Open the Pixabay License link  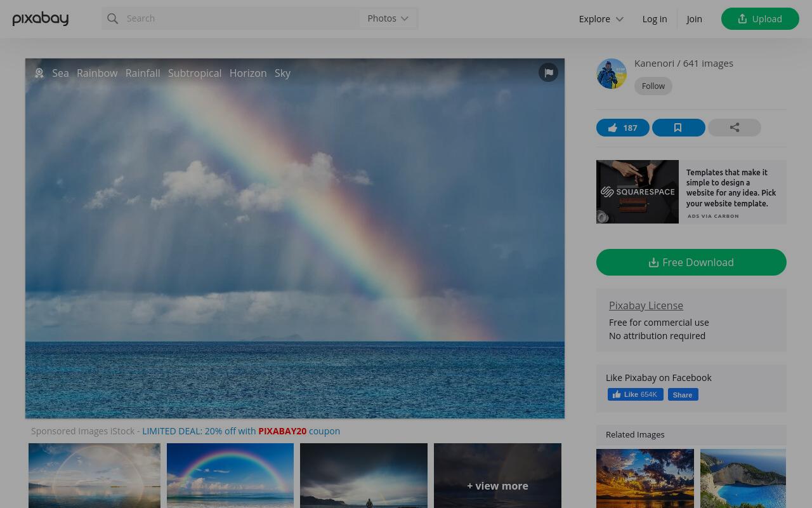[x=646, y=305]
